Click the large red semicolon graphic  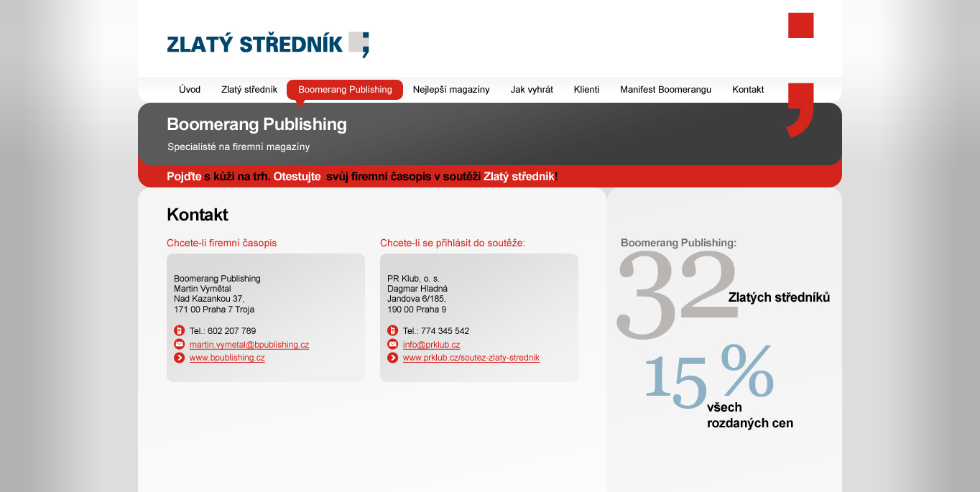click(800, 74)
